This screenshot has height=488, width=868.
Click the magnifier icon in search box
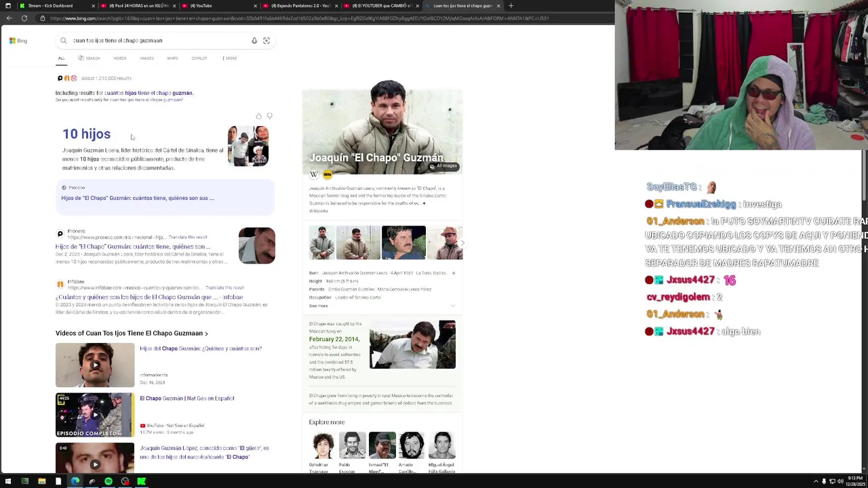pyautogui.click(x=64, y=41)
